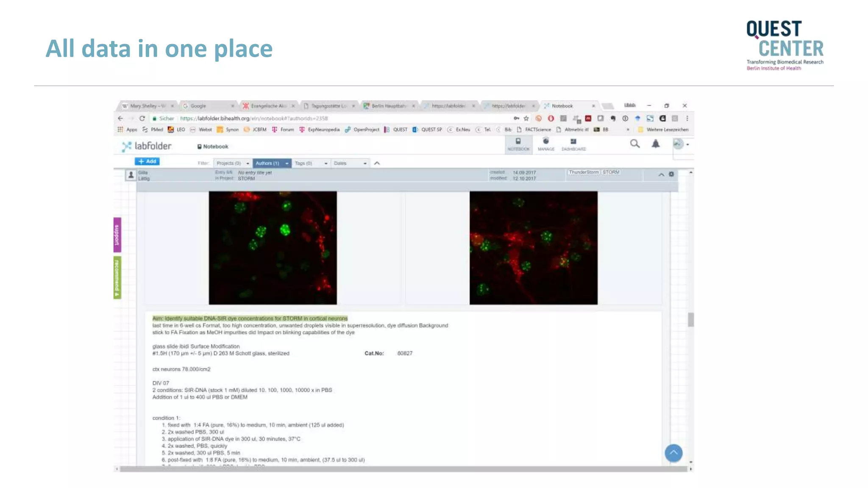Open the Authors (1) filter dropdown
This screenshot has height=488, width=868.
click(272, 163)
